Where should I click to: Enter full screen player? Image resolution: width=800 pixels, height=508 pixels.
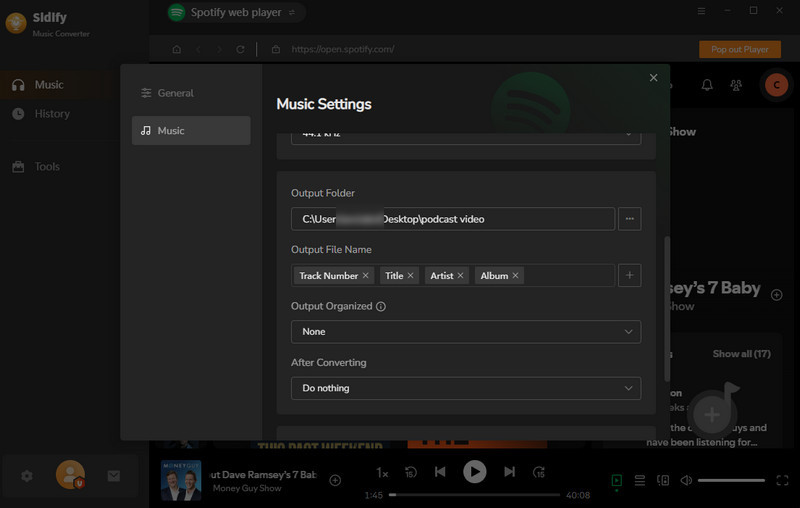tap(782, 480)
